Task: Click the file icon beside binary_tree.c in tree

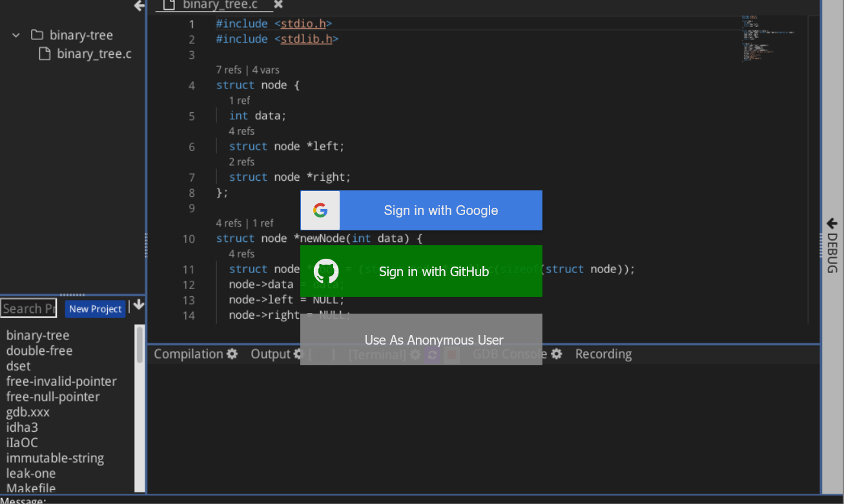Action: 45,54
